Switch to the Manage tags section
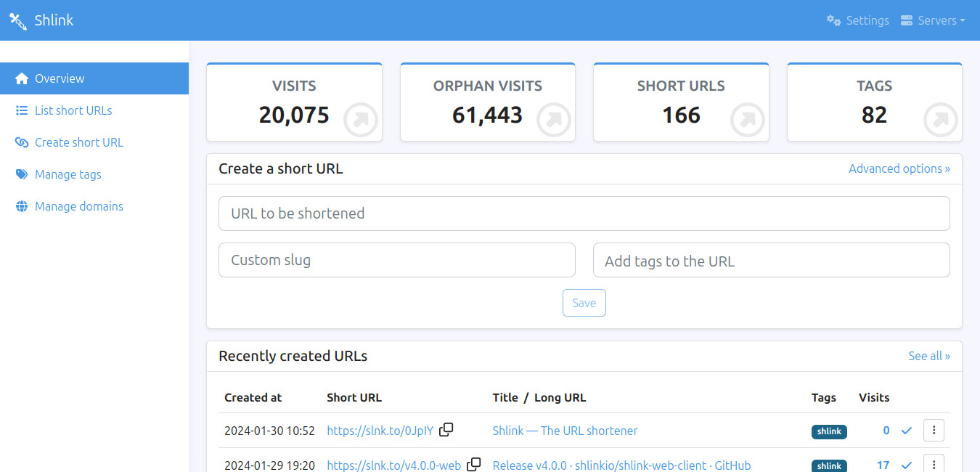The image size is (980, 472). pyautogui.click(x=67, y=174)
